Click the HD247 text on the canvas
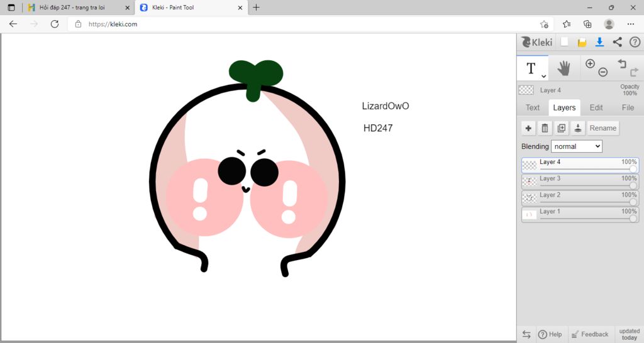Viewport: 644px width, 343px height. pos(378,128)
